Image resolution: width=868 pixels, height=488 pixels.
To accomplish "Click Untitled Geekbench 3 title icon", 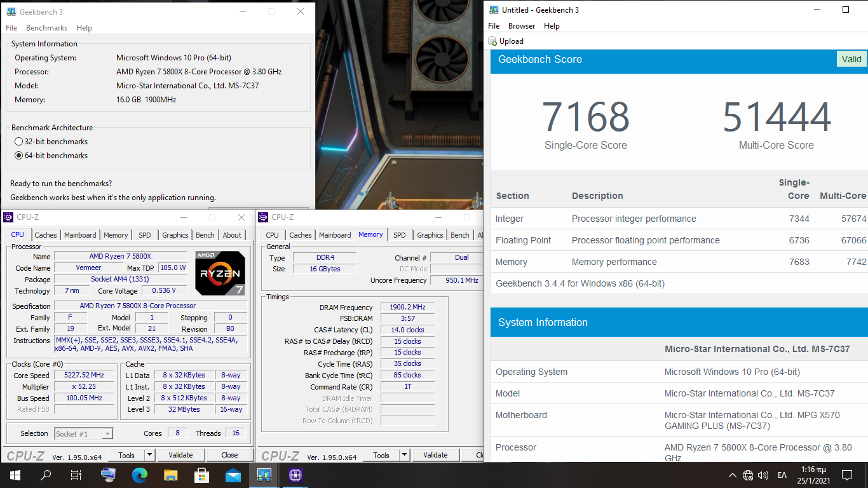I will click(492, 10).
